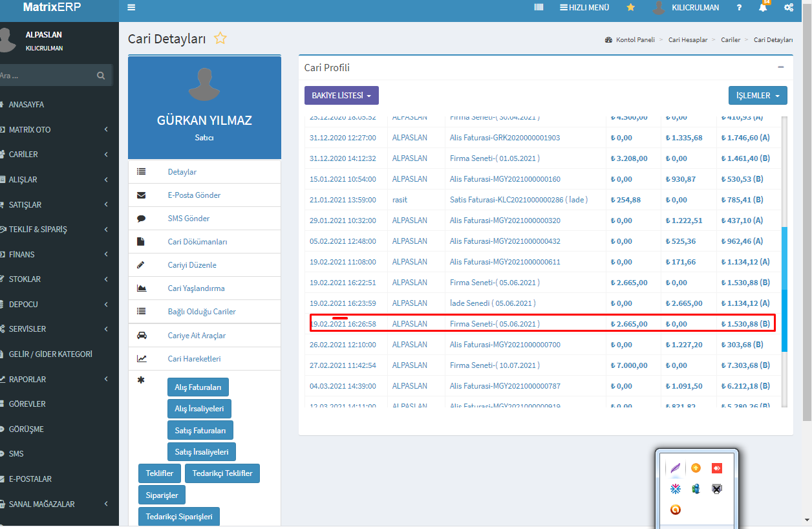Open the settings gears icon
This screenshot has width=812, height=529.
789,8
